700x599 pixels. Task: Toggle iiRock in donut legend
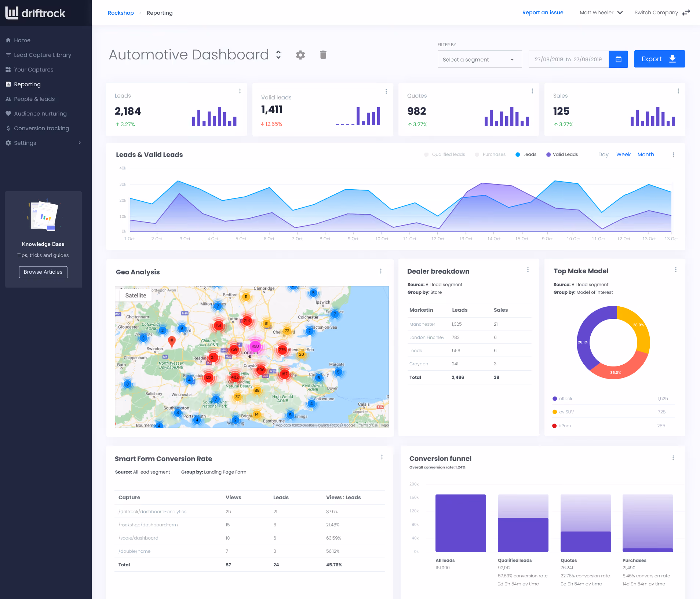562,426
